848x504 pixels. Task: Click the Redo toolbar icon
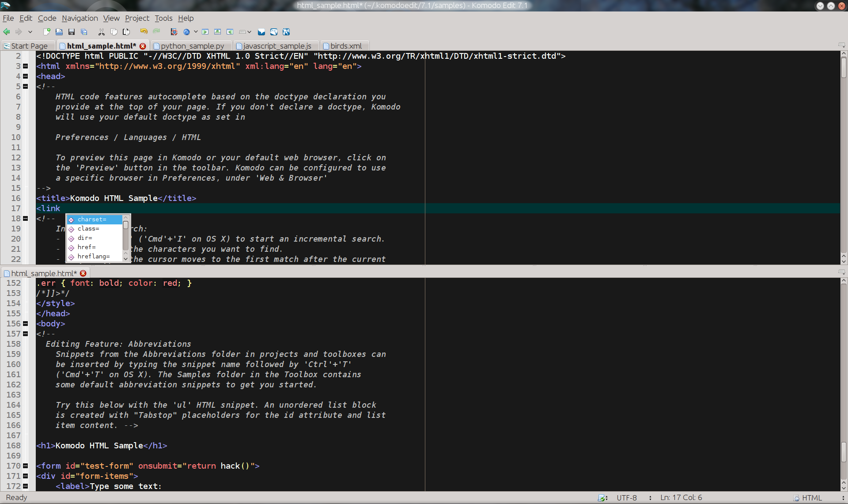pos(156,32)
